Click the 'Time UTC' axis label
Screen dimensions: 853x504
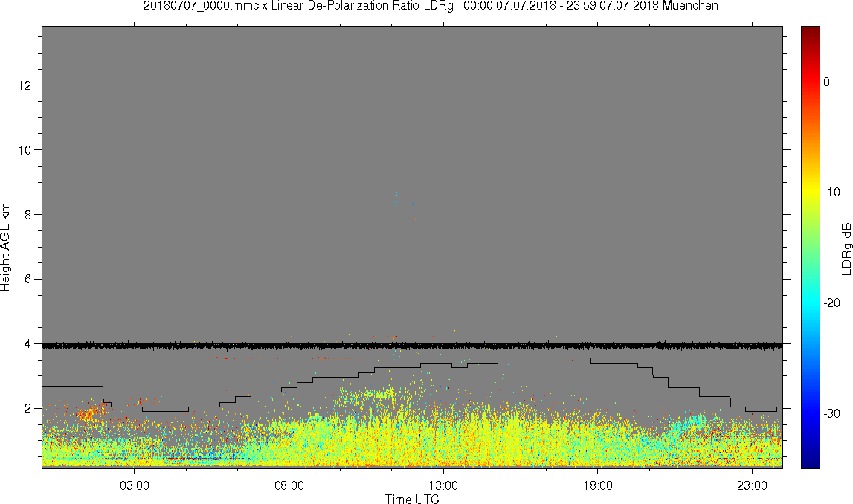pyautogui.click(x=412, y=499)
